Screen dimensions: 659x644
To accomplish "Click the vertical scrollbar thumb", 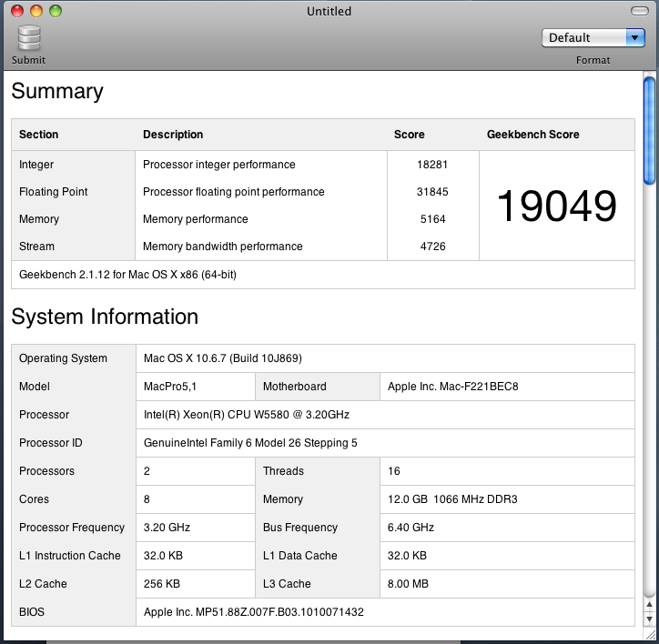I will pos(649,131).
